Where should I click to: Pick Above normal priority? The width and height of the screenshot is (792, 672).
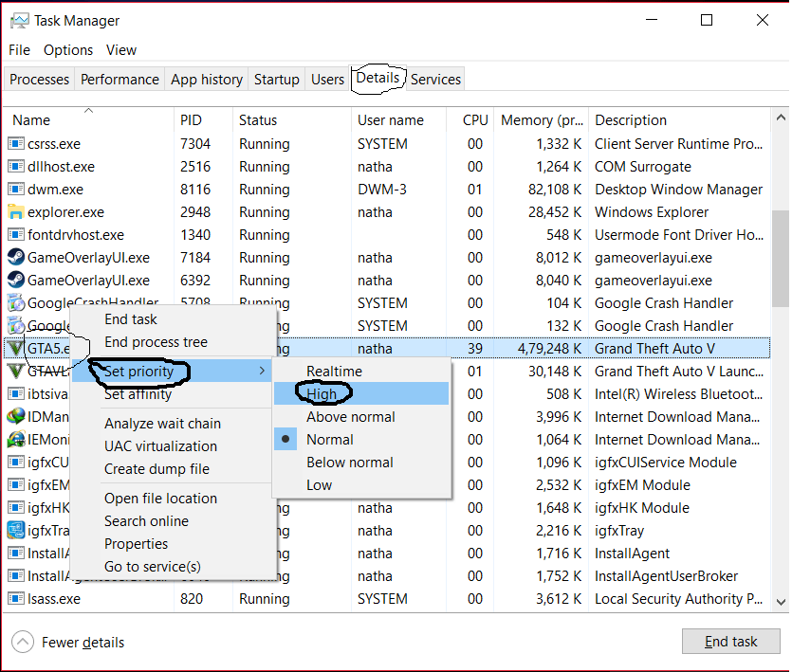(361, 417)
